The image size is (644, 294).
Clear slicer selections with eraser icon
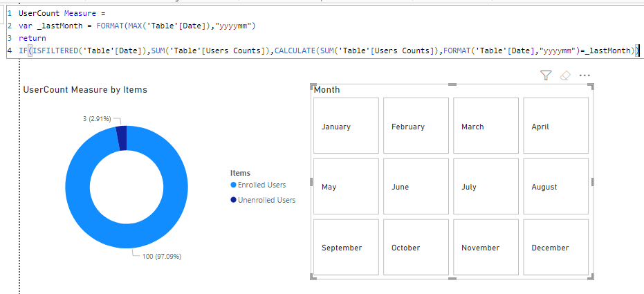coord(565,75)
